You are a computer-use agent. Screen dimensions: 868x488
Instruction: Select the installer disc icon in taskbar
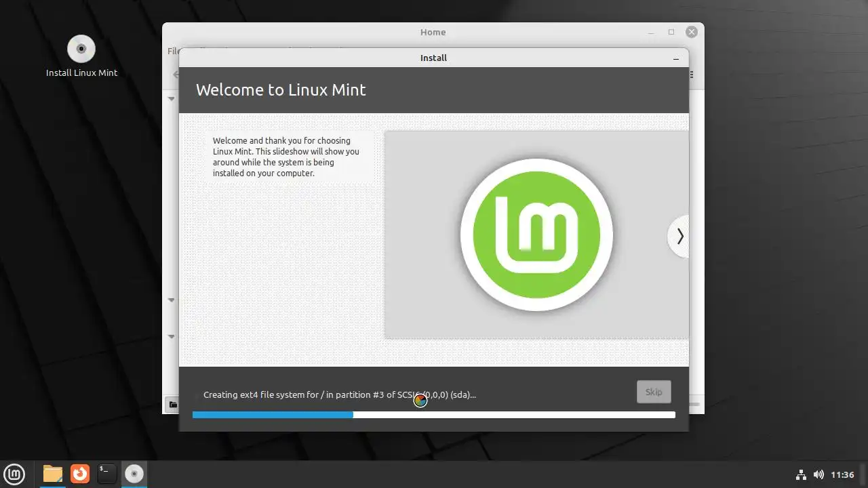click(x=134, y=473)
